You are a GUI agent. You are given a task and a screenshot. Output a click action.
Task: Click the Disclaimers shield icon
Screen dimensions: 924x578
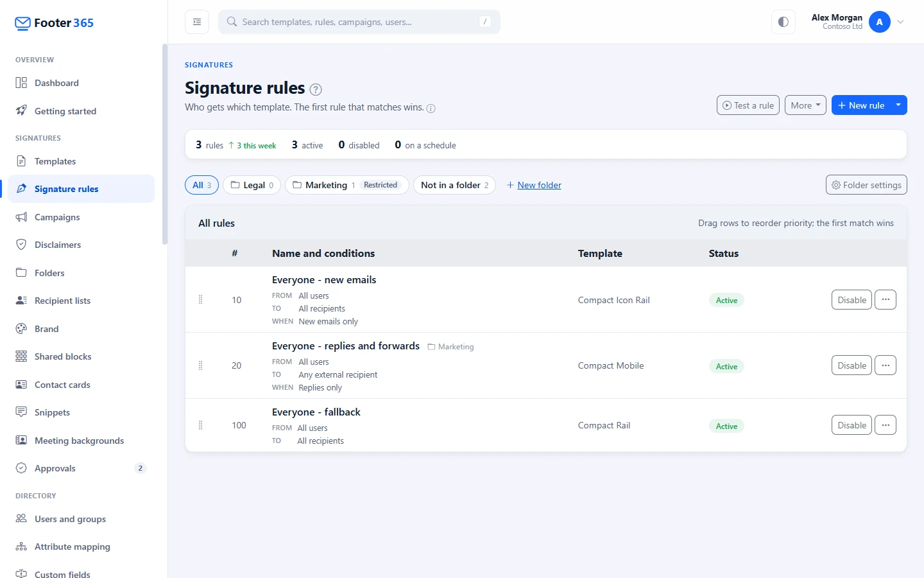(21, 245)
